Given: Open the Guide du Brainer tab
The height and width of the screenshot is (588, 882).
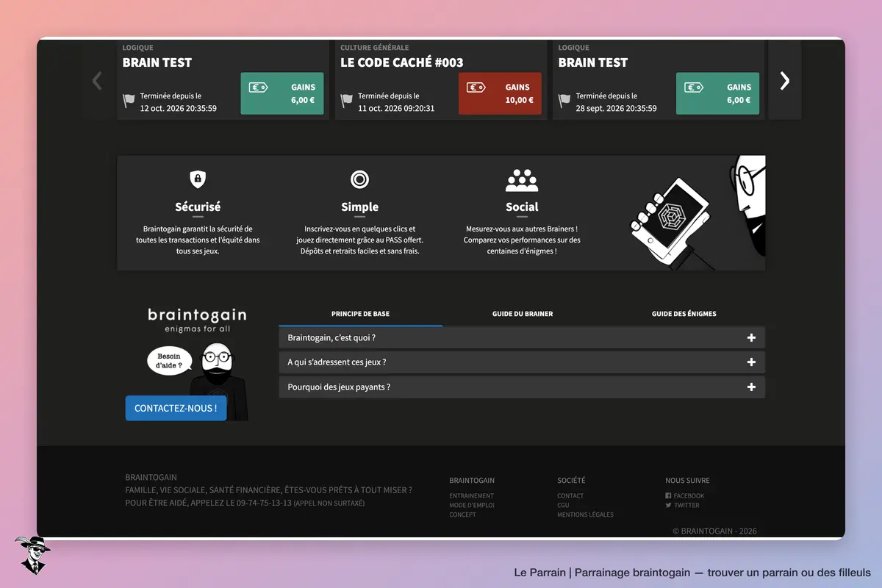Looking at the screenshot, I should (x=523, y=314).
